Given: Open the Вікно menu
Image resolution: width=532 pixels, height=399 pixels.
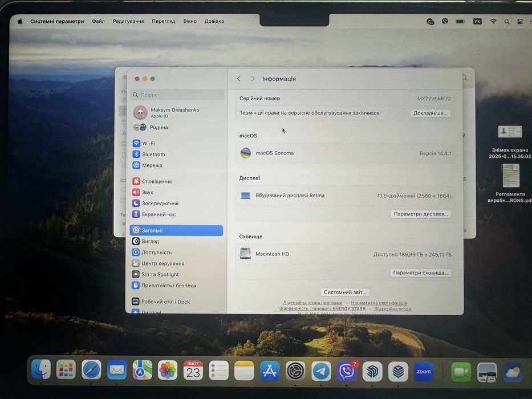Looking at the screenshot, I should (x=190, y=21).
